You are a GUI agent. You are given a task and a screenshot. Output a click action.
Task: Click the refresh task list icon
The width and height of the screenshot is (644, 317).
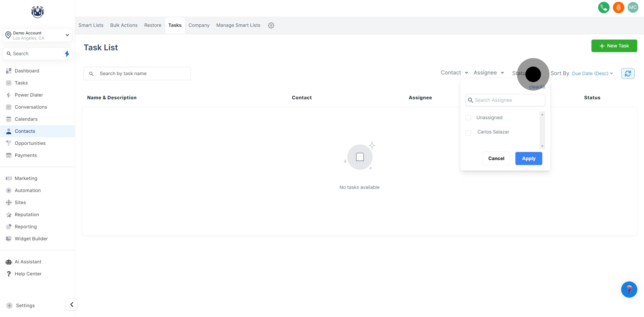(x=627, y=74)
